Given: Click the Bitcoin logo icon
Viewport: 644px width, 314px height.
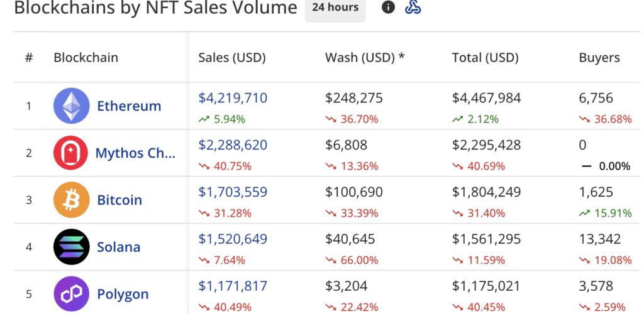Looking at the screenshot, I should tap(71, 200).
